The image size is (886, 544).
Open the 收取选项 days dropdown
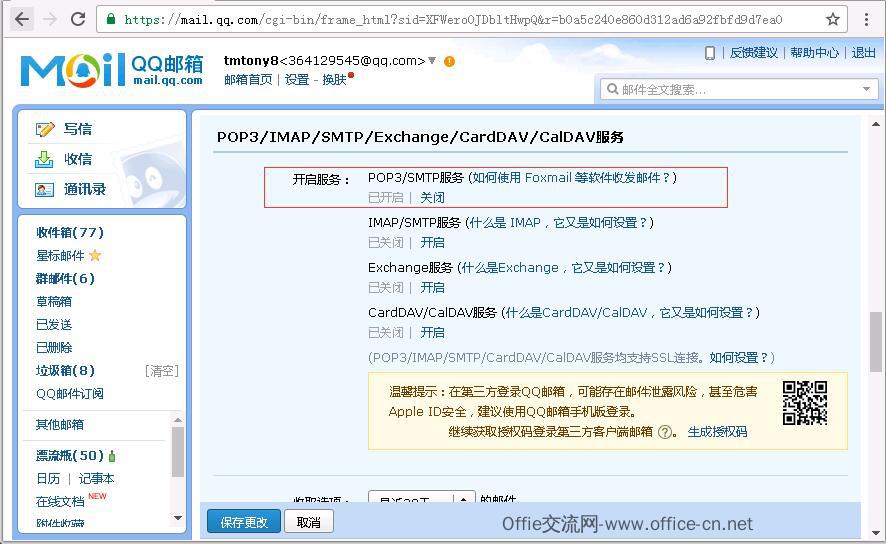[421, 499]
